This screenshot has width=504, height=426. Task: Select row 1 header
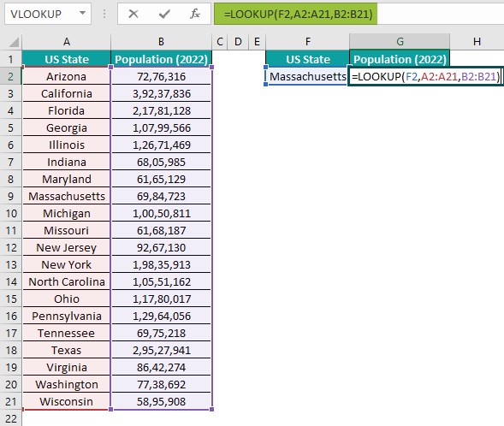click(x=10, y=59)
